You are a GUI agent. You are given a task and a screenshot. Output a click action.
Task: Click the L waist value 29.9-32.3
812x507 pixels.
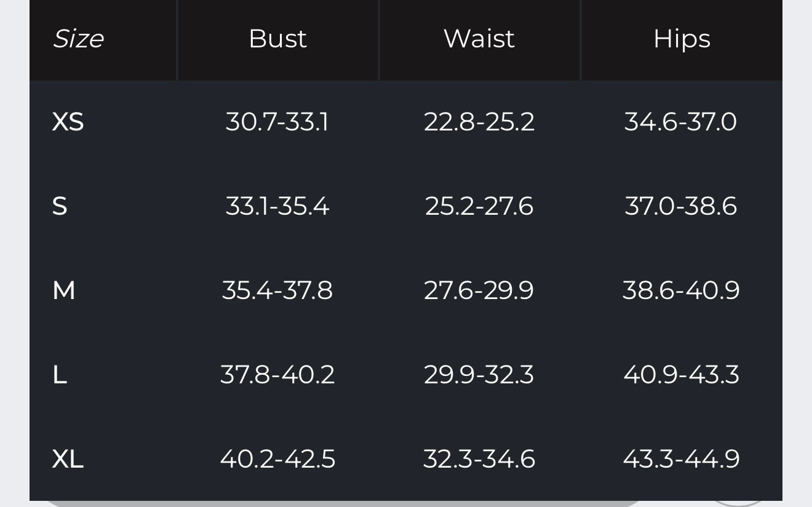[479, 375]
